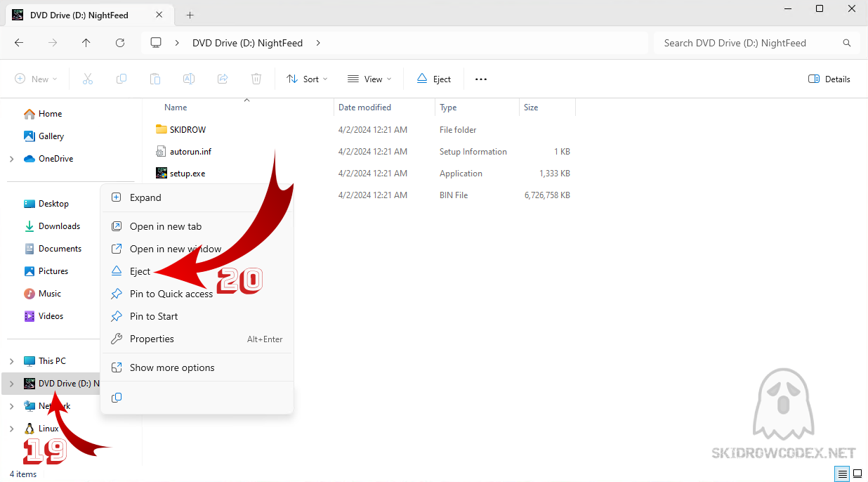Click the Cut scissors icon in toolbar
Screen dimensions: 868x482
click(x=88, y=79)
